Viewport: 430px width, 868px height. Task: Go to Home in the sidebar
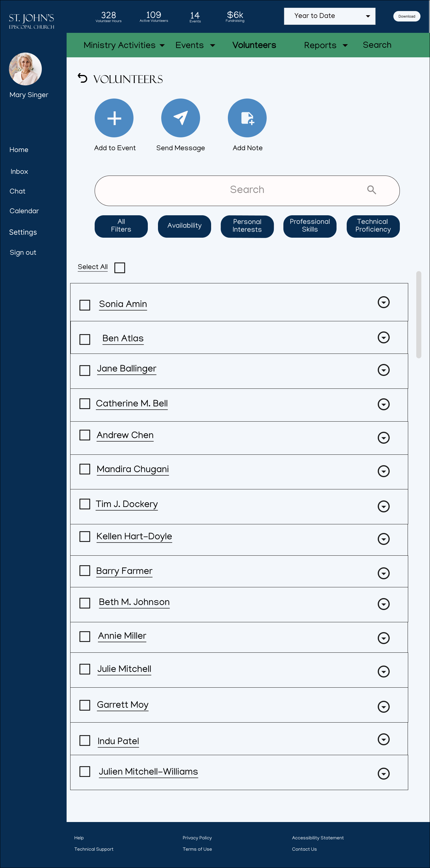19,150
